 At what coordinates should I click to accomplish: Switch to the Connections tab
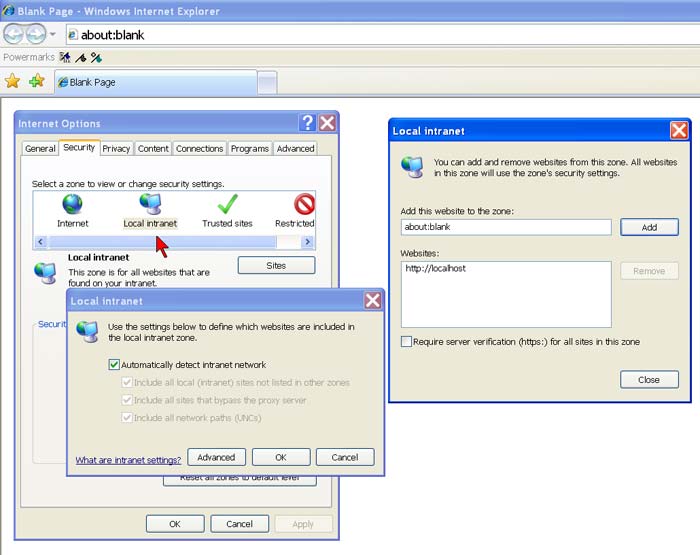coord(200,149)
